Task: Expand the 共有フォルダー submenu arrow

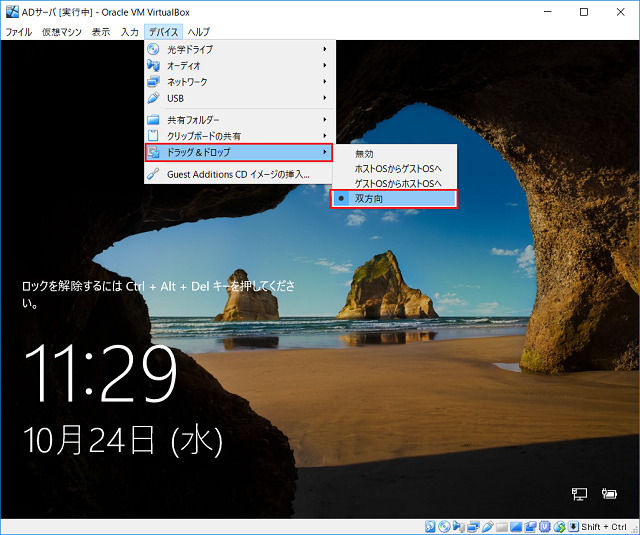Action: coord(325,120)
